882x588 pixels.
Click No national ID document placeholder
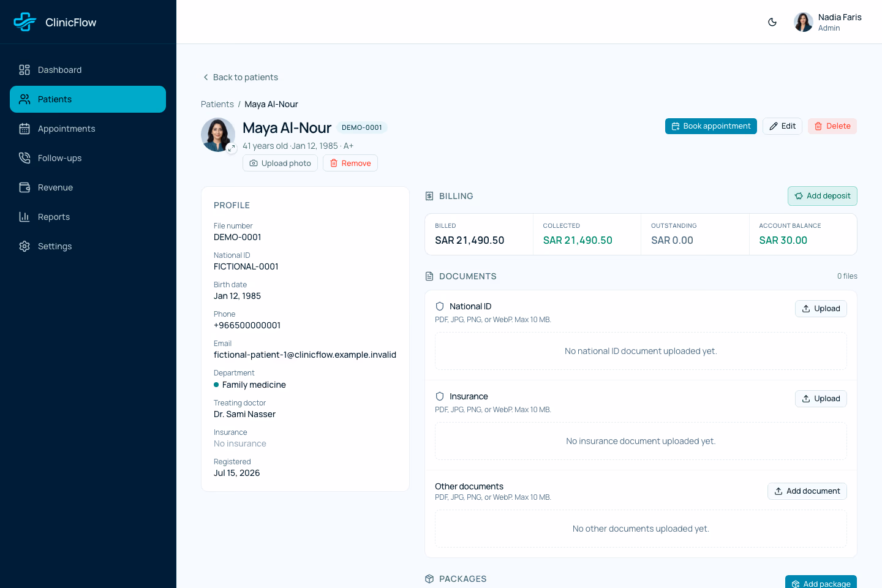pos(641,351)
